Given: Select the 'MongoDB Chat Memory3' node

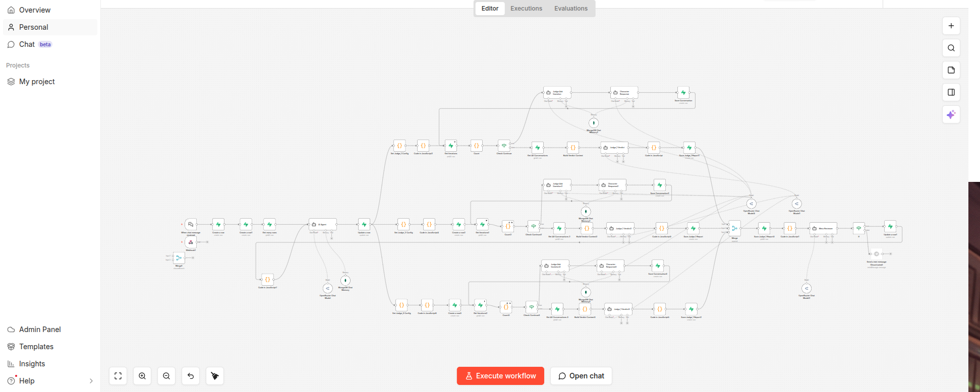Looking at the screenshot, I should tap(586, 292).
